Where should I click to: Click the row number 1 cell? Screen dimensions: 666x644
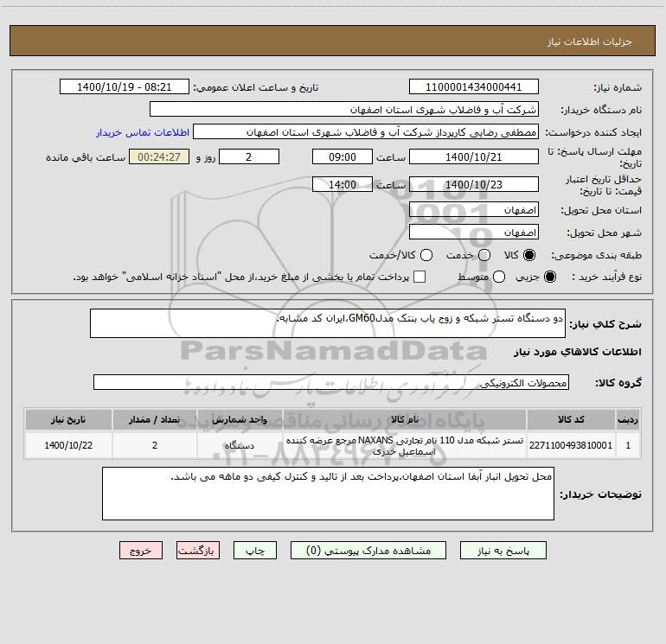click(628, 445)
